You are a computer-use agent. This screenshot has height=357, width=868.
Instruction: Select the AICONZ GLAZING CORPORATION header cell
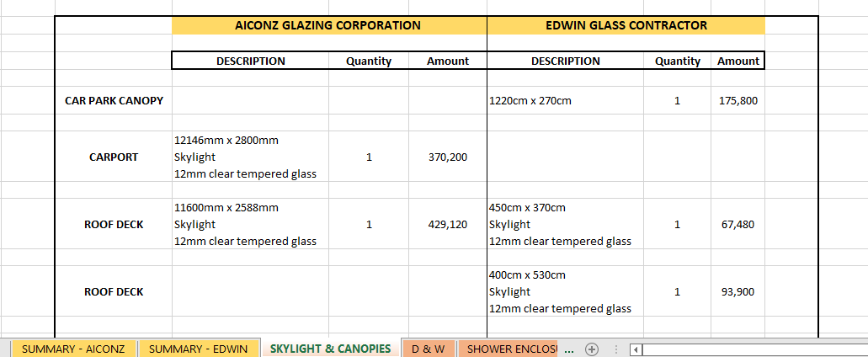coord(328,25)
